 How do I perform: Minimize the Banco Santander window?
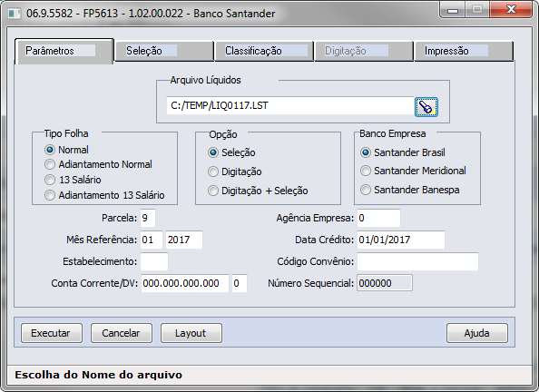(x=453, y=10)
